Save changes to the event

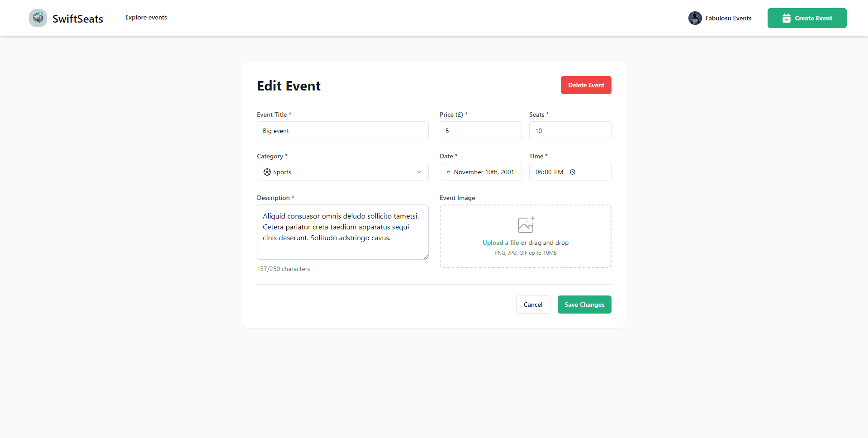(x=584, y=305)
